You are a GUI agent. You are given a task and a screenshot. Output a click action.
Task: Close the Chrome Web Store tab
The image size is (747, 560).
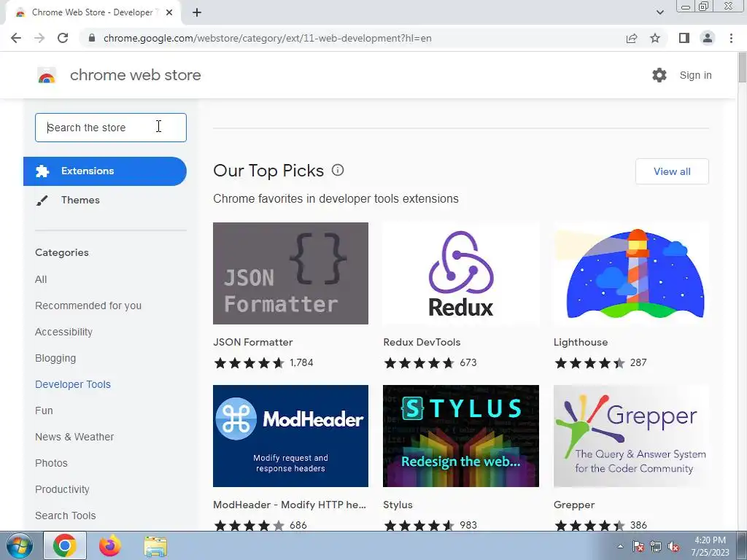click(169, 12)
